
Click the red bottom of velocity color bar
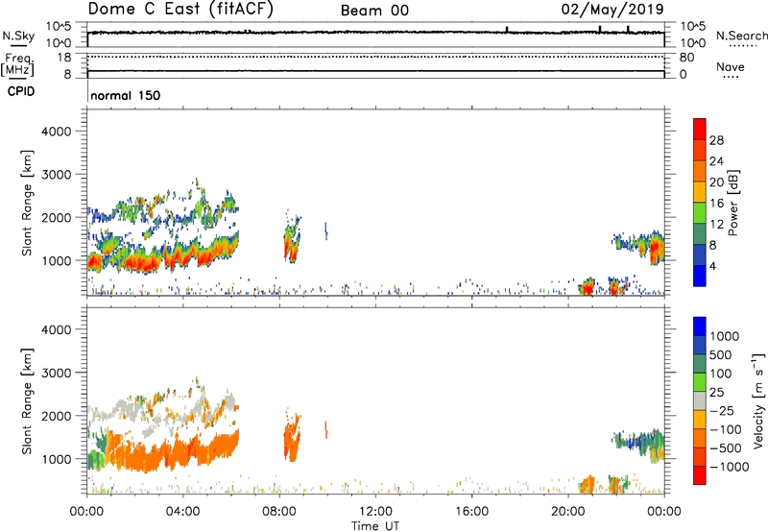point(700,474)
